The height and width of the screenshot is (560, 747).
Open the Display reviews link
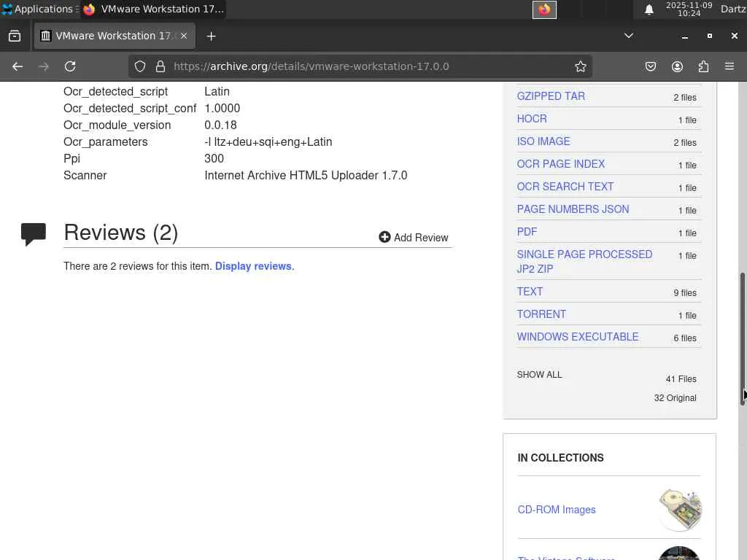click(253, 266)
